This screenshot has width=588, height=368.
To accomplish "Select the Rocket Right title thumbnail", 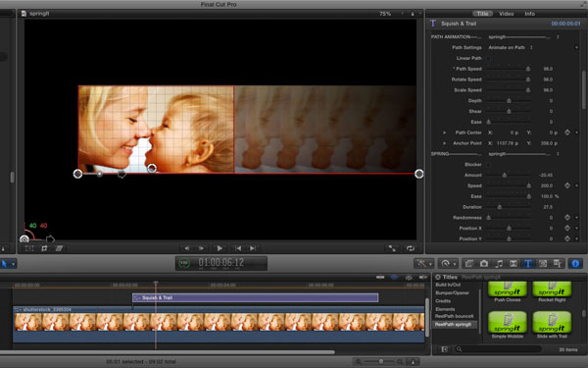I will [x=552, y=289].
